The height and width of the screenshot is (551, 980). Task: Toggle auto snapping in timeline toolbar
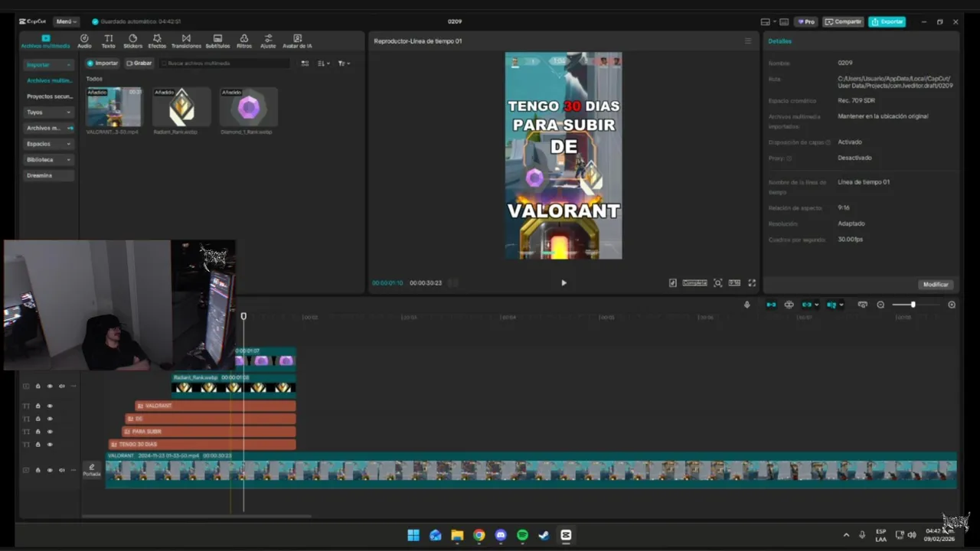point(789,305)
